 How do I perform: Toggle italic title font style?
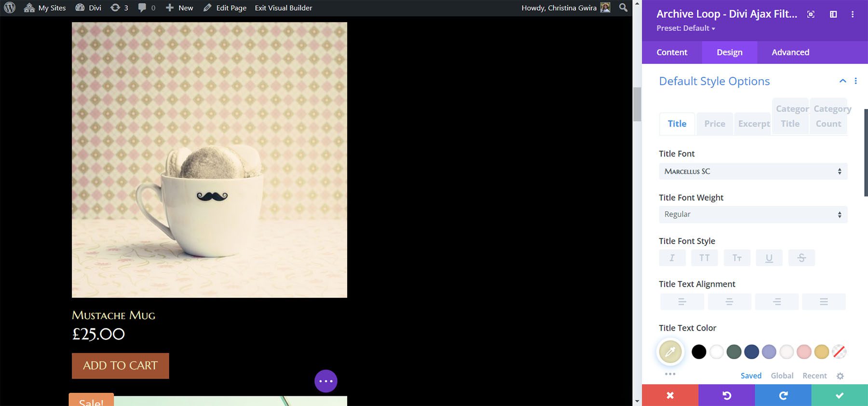[672, 258]
